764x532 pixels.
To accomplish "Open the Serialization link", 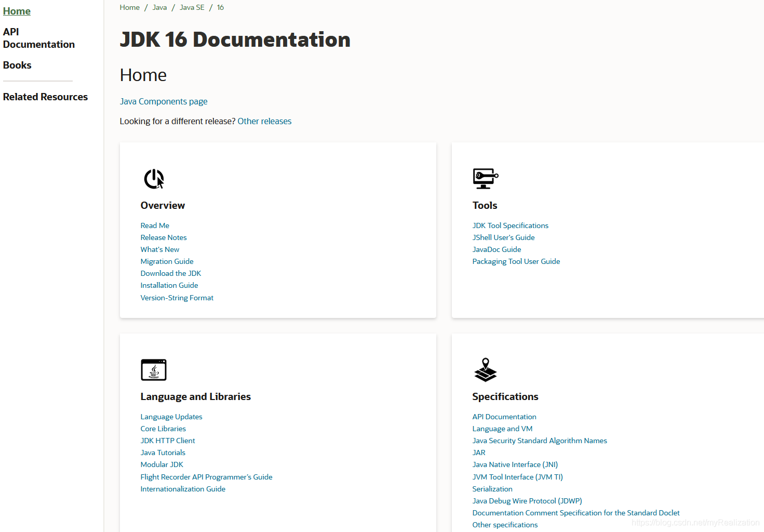I will [x=492, y=489].
